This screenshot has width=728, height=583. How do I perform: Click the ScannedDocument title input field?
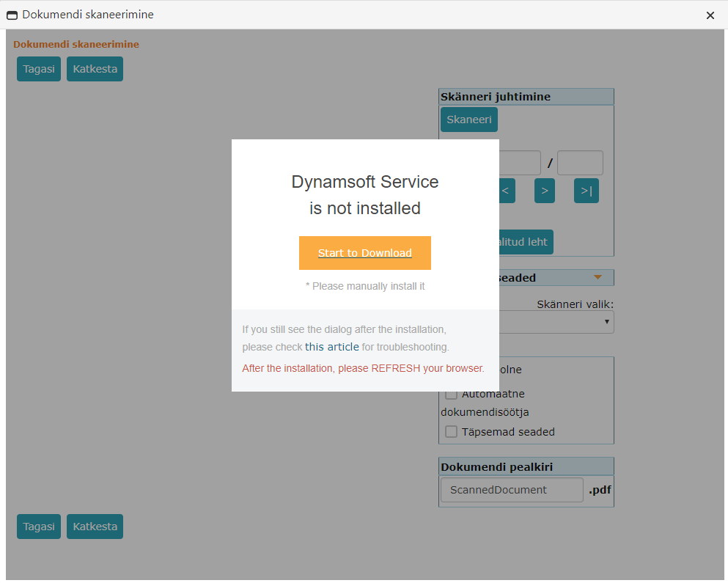(x=512, y=490)
